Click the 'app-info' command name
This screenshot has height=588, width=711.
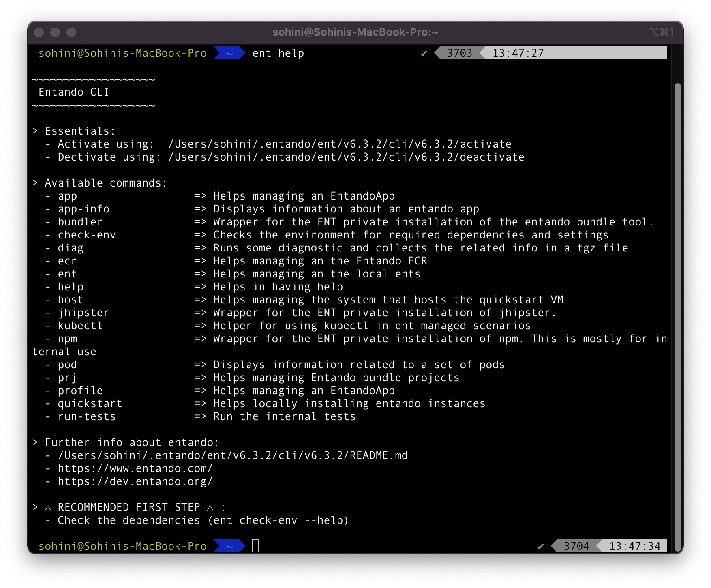(x=84, y=209)
